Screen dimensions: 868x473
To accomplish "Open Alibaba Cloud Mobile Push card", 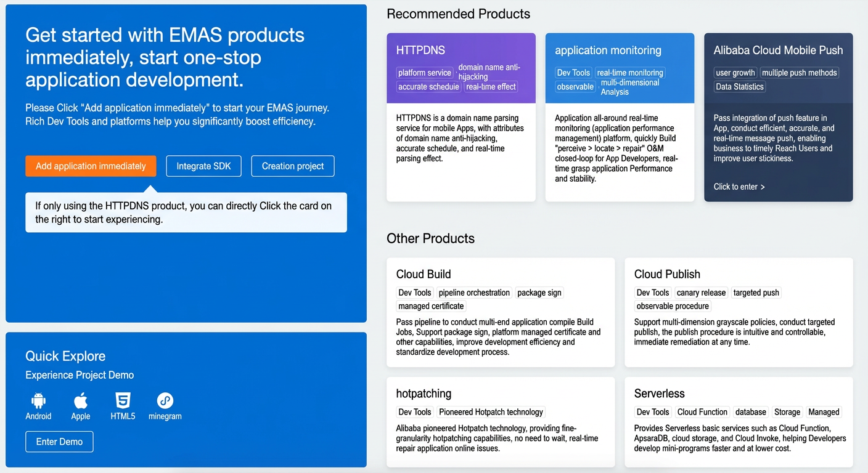I will 779,117.
